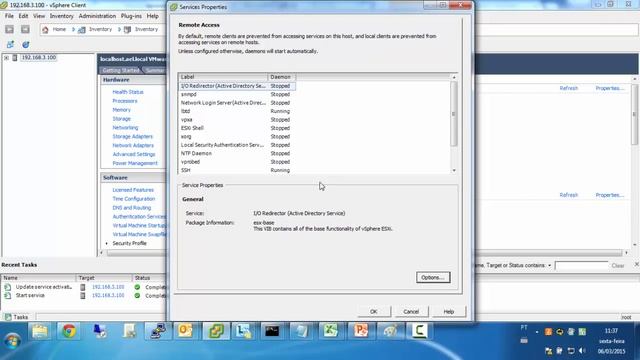Switch to the Getting Started tab

[x=120, y=70]
